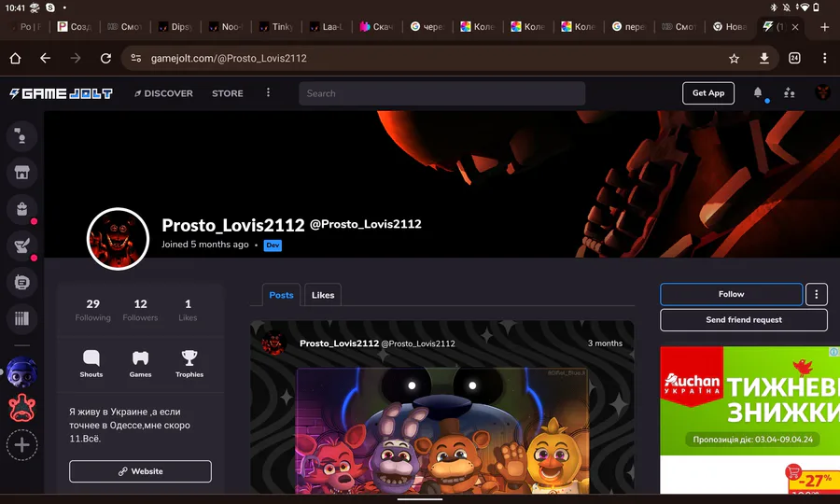Viewport: 840px width, 504px height.
Task: Open Prosto_Lovis2112 profile avatar
Action: pyautogui.click(x=118, y=239)
